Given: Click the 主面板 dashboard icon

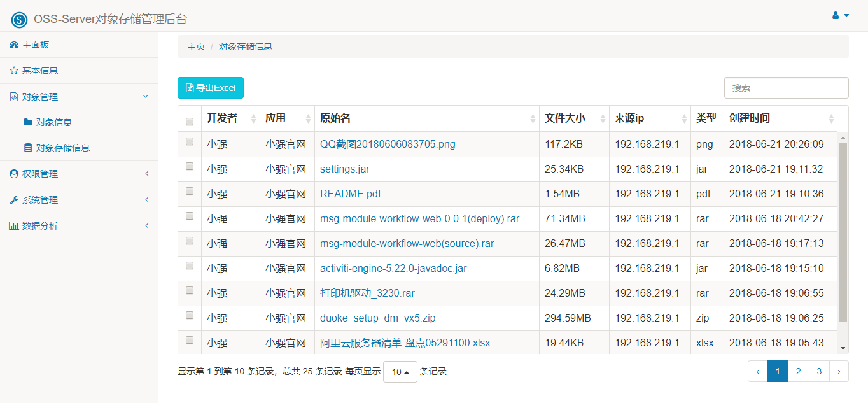Looking at the screenshot, I should [x=14, y=45].
